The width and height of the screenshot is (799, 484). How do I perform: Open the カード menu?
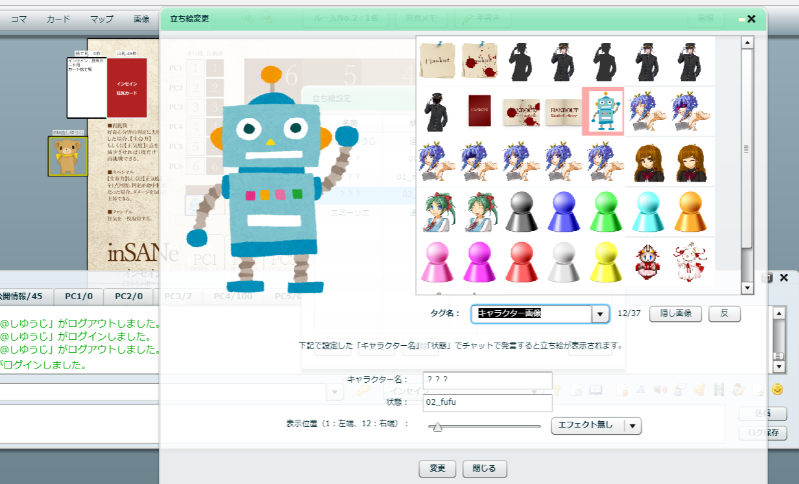tap(58, 19)
